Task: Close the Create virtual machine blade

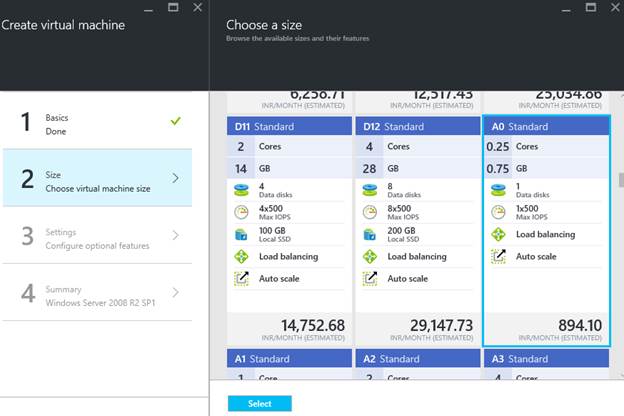Action: 197,7
